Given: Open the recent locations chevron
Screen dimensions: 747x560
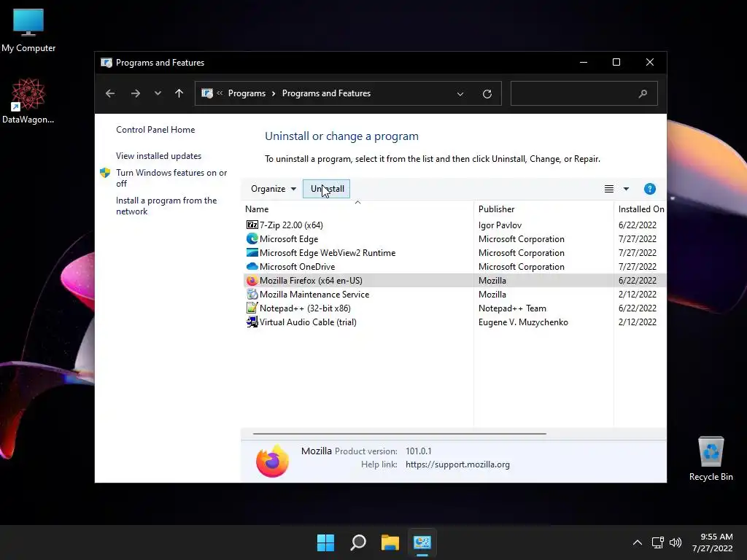Looking at the screenshot, I should (x=158, y=93).
